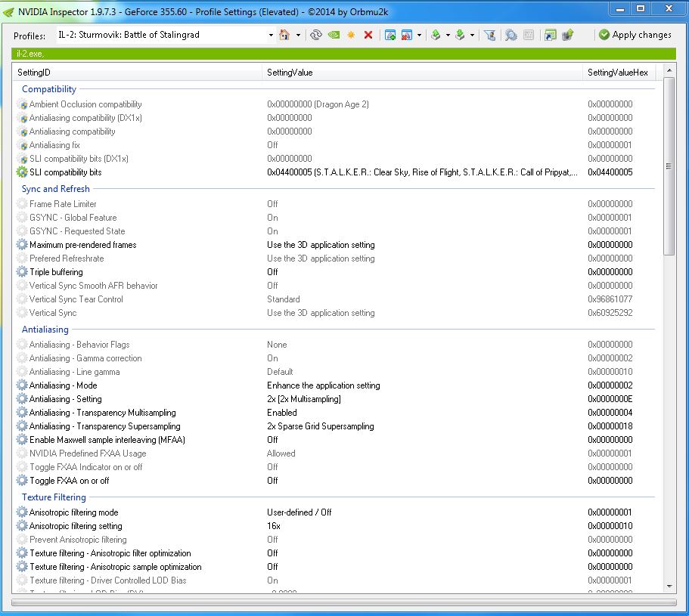Select Enhance the application setting value
This screenshot has height=616, width=689.
(x=324, y=385)
